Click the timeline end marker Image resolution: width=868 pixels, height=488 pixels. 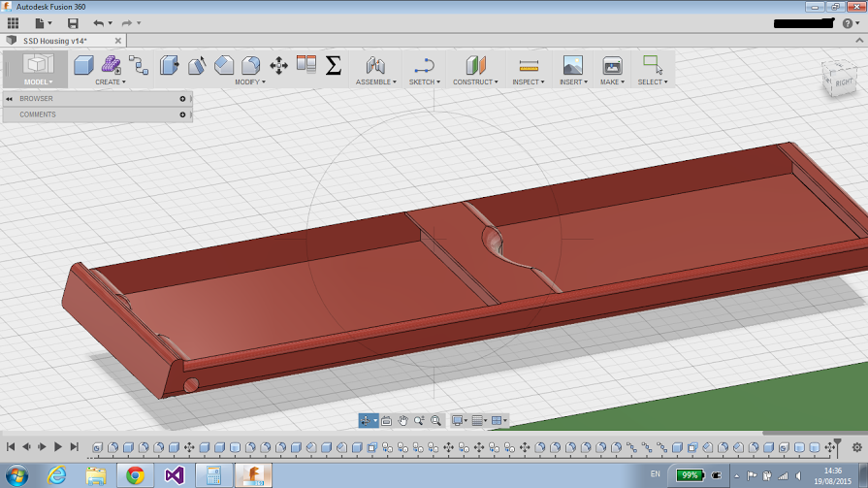[x=838, y=446]
